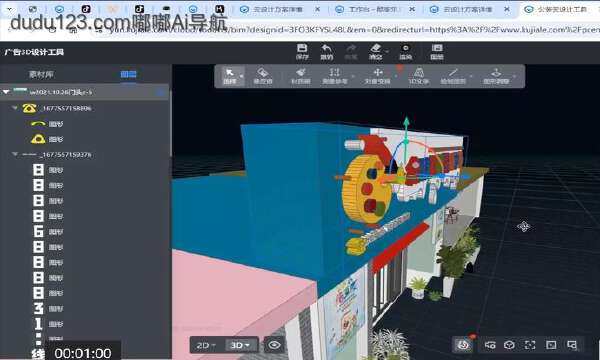The height and width of the screenshot is (360, 600).
Task: Toggle the eye visibility button beside 3D
Action: coord(274,345)
